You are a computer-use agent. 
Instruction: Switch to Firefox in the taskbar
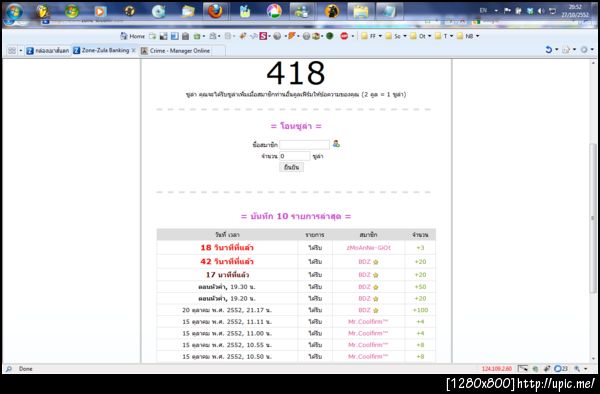click(215, 11)
